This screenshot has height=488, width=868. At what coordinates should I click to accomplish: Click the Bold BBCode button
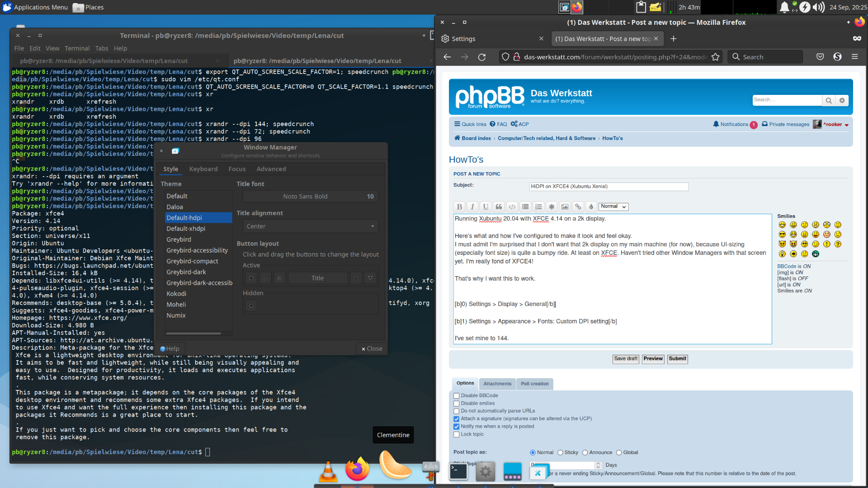(459, 206)
